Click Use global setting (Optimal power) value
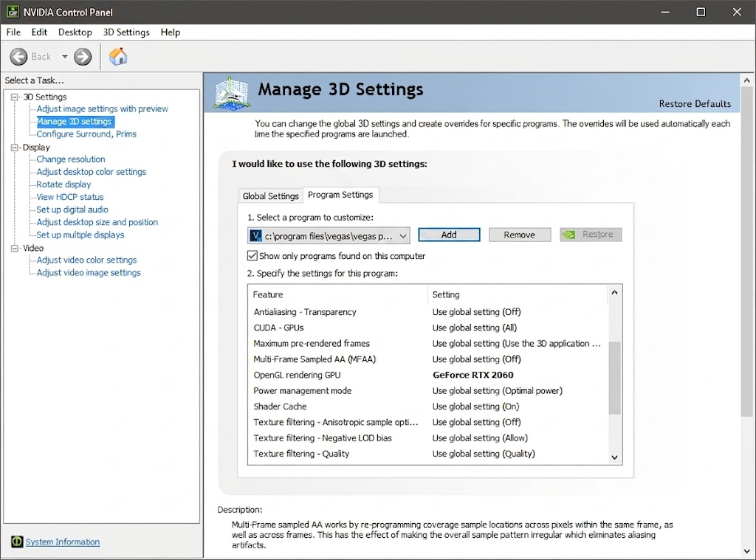This screenshot has width=756, height=560. [x=498, y=390]
